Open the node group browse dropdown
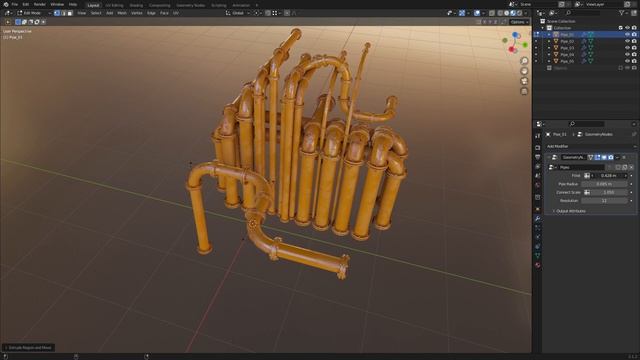Viewport: 640px width, 360px height. [x=552, y=167]
